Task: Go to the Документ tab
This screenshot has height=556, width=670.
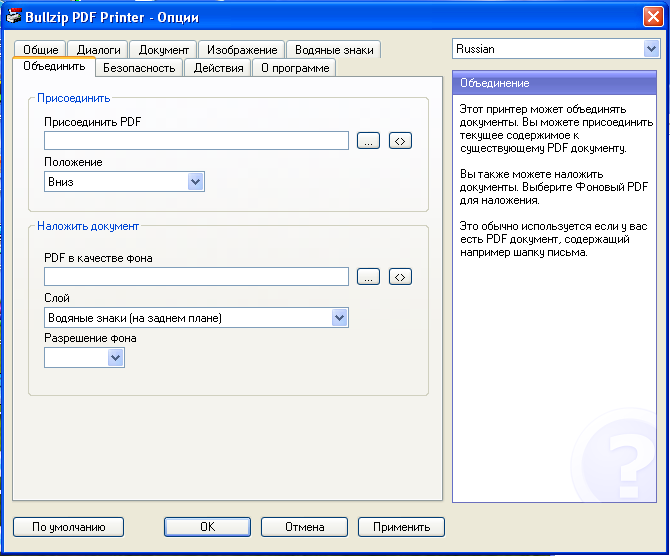Action: click(164, 50)
